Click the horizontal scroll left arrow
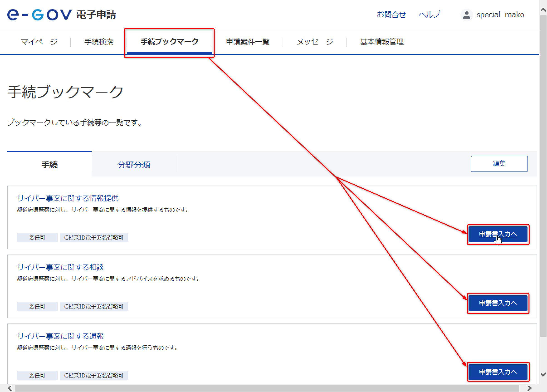This screenshot has width=547, height=392. (10, 388)
